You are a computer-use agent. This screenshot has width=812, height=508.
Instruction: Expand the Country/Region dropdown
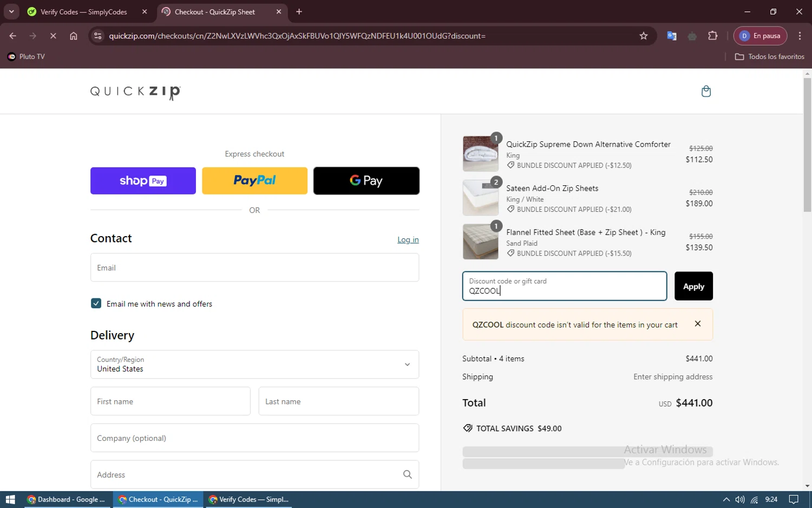tap(254, 364)
